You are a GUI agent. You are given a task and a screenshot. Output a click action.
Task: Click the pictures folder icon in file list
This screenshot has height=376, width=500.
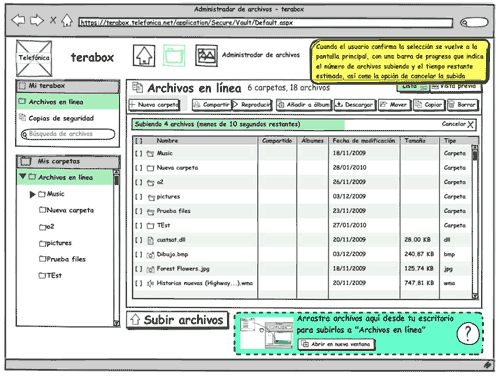coord(151,197)
